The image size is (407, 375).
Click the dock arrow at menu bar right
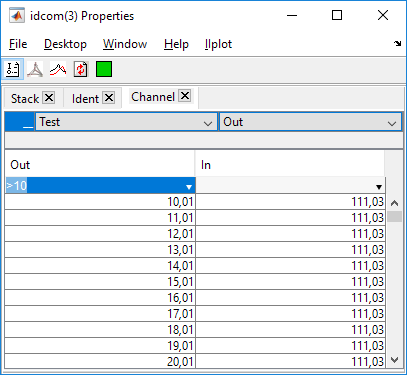[x=397, y=43]
